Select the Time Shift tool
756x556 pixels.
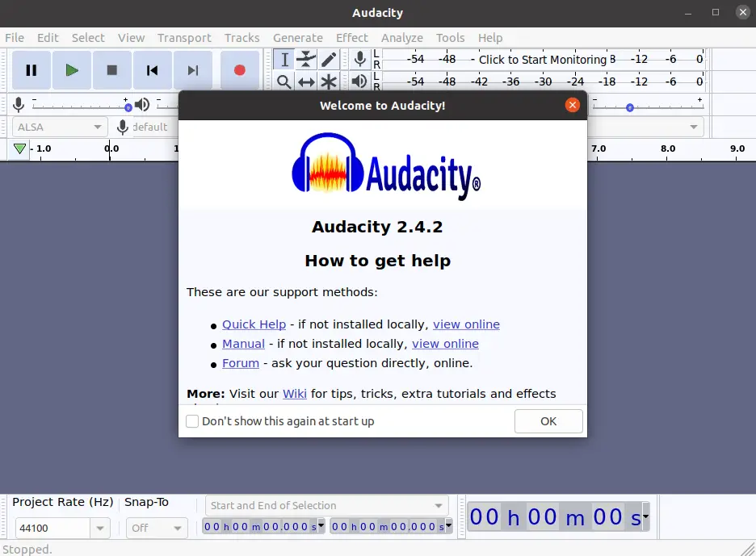click(306, 82)
